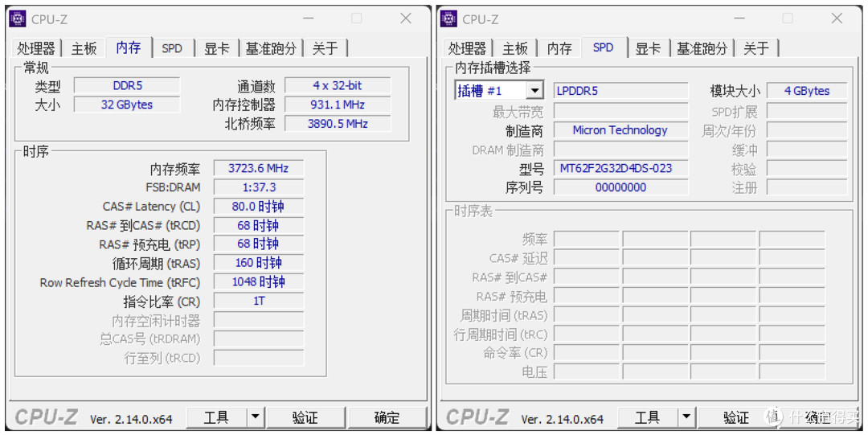Viewport: 868px width, 435px height.
Task: Click the 1048 时钟 tRFC value
Action: point(259,281)
